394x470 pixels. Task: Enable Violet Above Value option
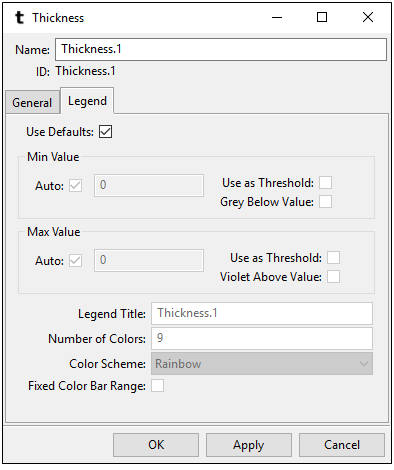[333, 277]
